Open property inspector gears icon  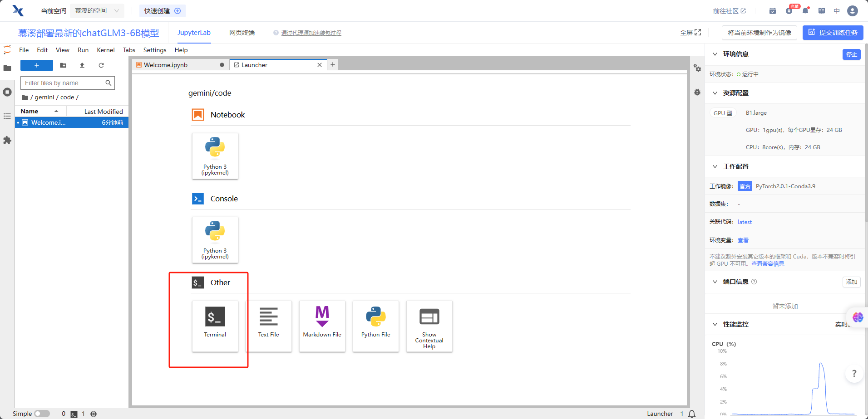[697, 68]
